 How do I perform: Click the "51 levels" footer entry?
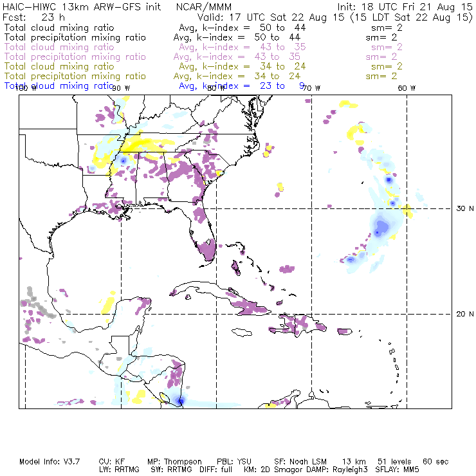[394, 462]
